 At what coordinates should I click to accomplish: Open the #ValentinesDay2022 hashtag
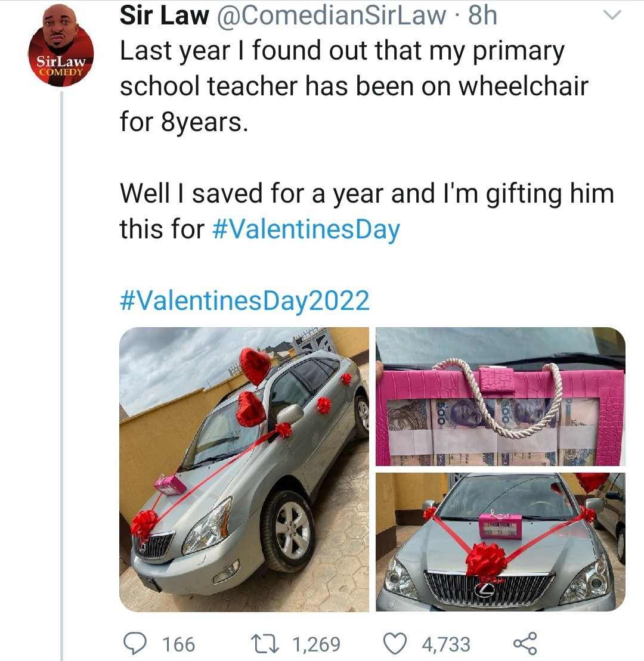click(x=244, y=300)
